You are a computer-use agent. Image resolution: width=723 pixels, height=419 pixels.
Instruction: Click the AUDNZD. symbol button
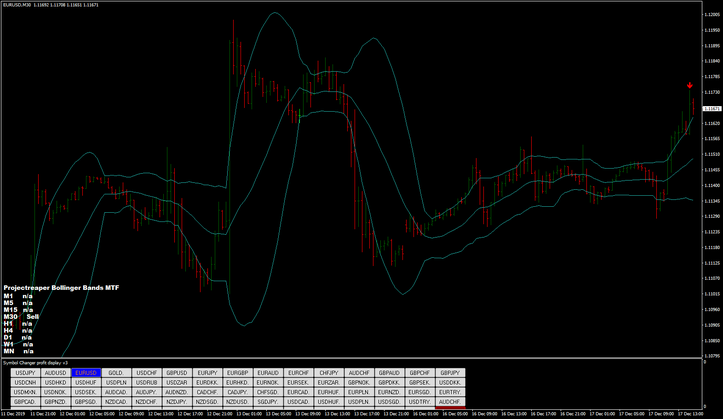[x=177, y=392]
